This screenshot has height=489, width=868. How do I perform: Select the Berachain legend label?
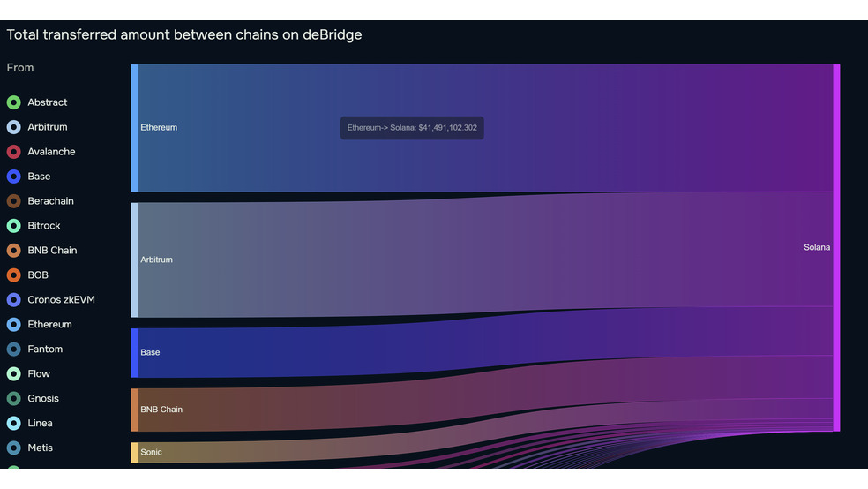(x=50, y=201)
